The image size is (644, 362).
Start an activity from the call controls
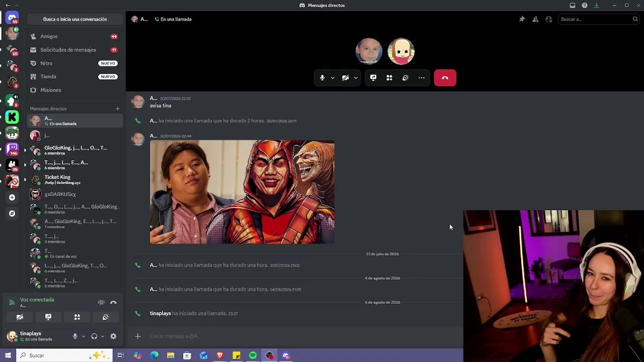[389, 78]
